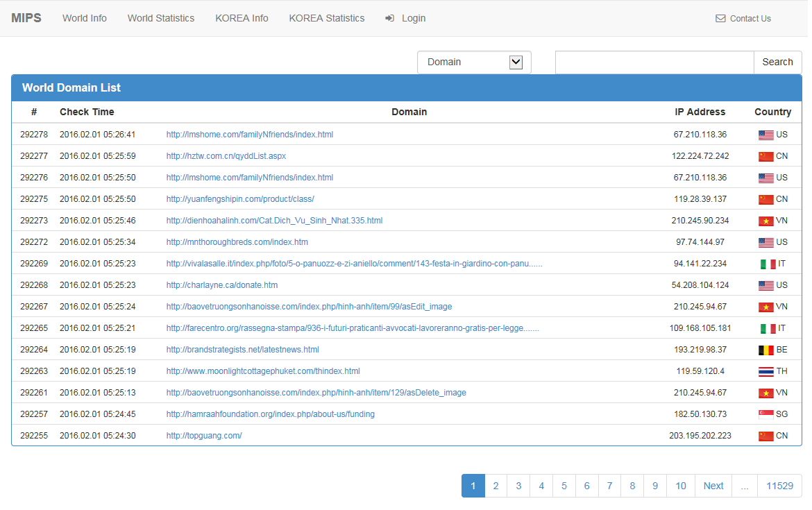This screenshot has height=510, width=812.
Task: Click the Login arrow icon
Action: point(389,19)
